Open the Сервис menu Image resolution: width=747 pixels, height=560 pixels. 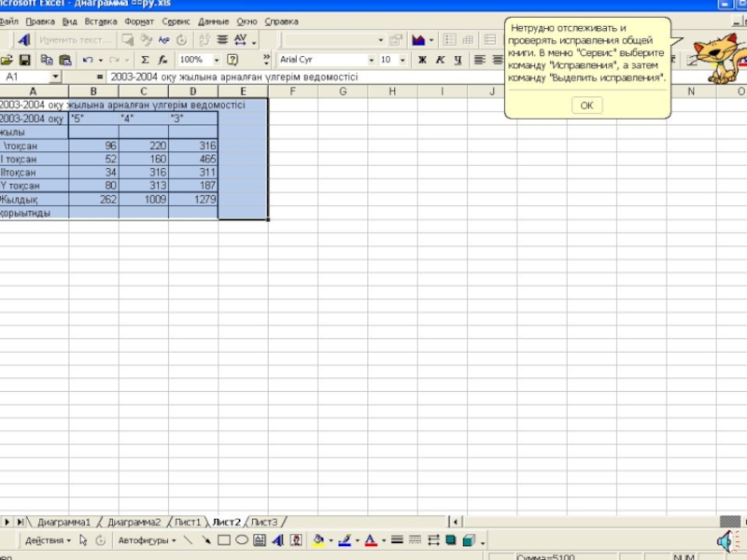176,21
